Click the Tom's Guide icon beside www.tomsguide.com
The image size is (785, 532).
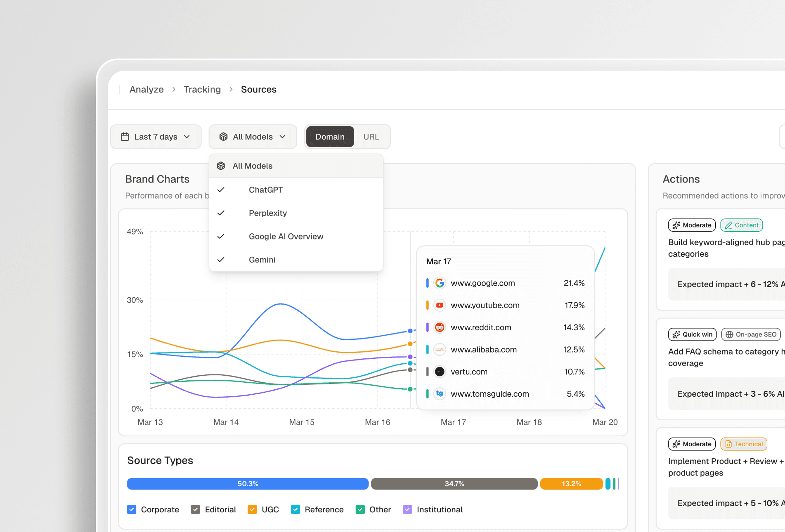coord(440,394)
